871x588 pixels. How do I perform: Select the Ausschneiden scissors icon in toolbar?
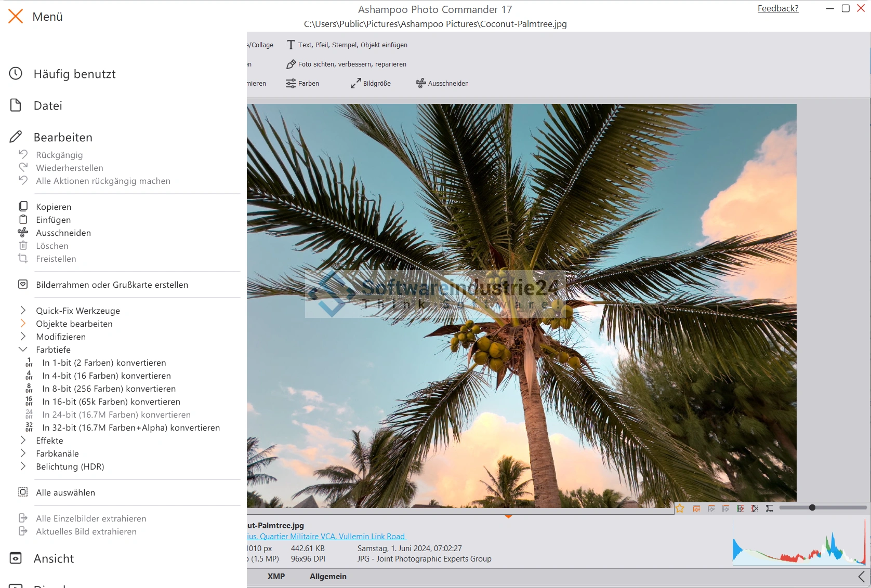tap(420, 83)
